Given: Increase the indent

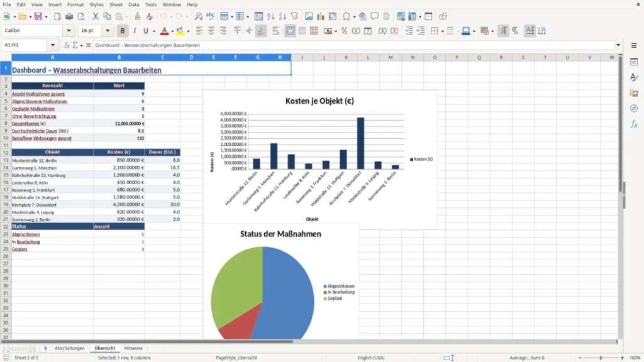Looking at the screenshot, I should 409,31.
